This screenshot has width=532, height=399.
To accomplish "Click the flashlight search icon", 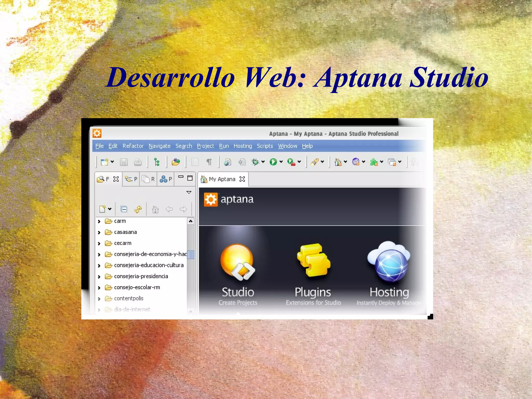I will point(314,162).
